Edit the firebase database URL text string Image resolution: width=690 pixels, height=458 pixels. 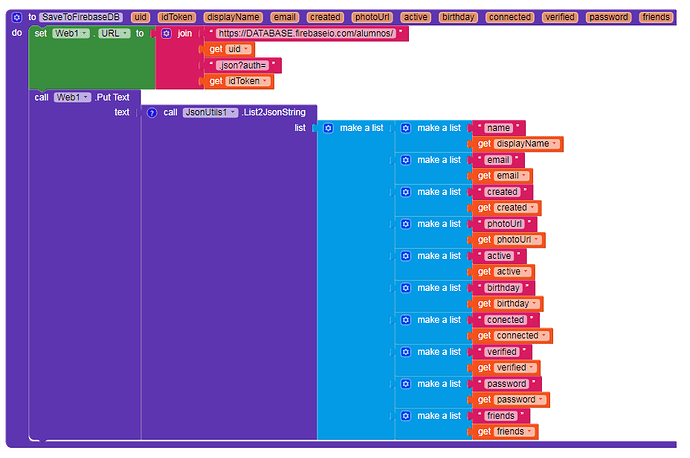coord(306,33)
